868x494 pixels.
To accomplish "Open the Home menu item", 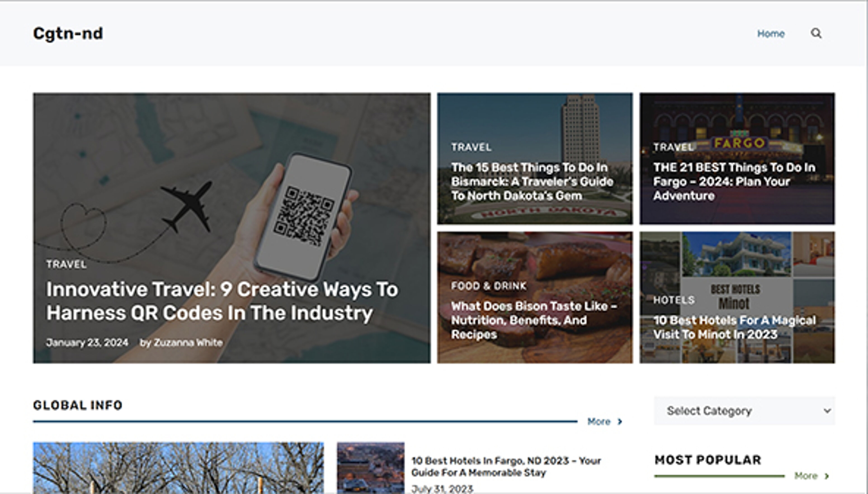I will (x=771, y=34).
